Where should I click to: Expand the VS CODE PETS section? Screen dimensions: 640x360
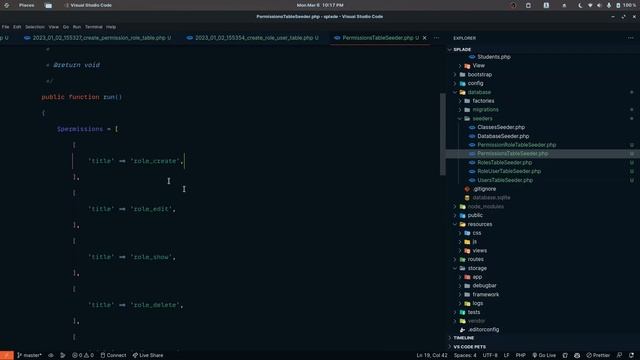[469, 347]
